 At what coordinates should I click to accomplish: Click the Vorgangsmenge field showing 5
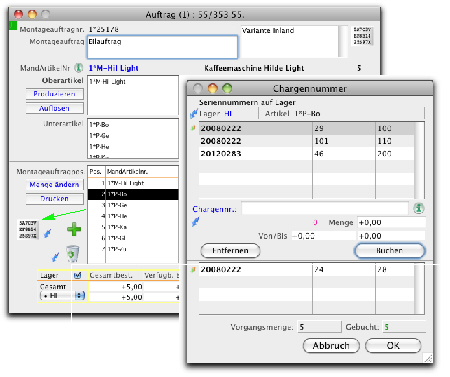319,327
